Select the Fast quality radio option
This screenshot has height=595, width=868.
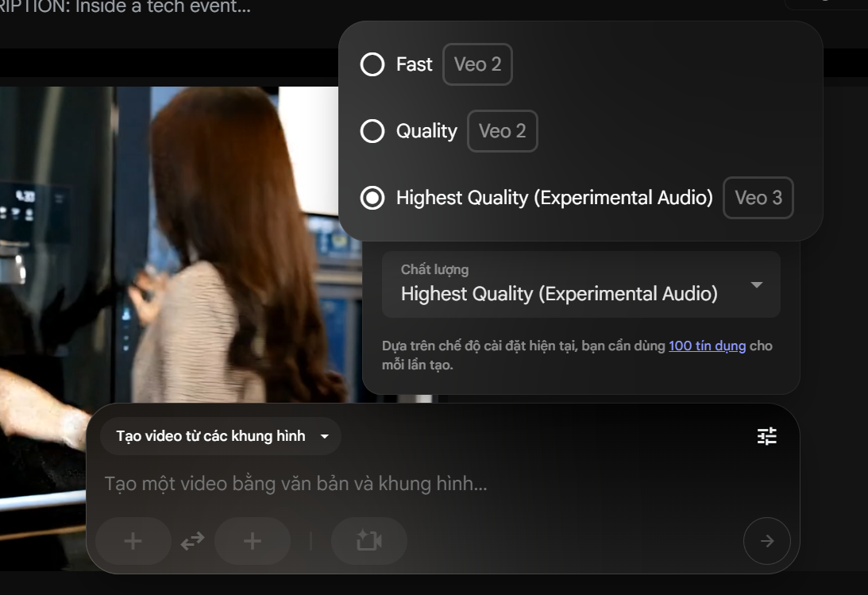[372, 64]
